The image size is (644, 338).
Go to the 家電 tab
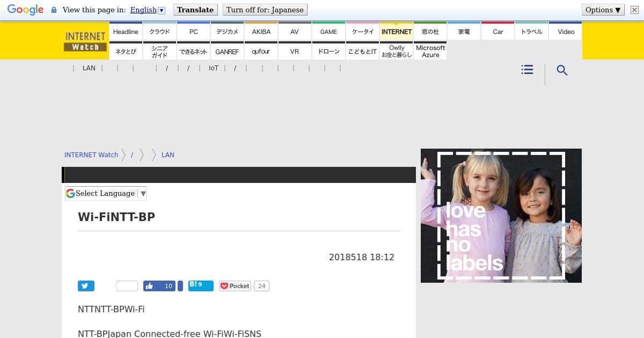click(464, 31)
